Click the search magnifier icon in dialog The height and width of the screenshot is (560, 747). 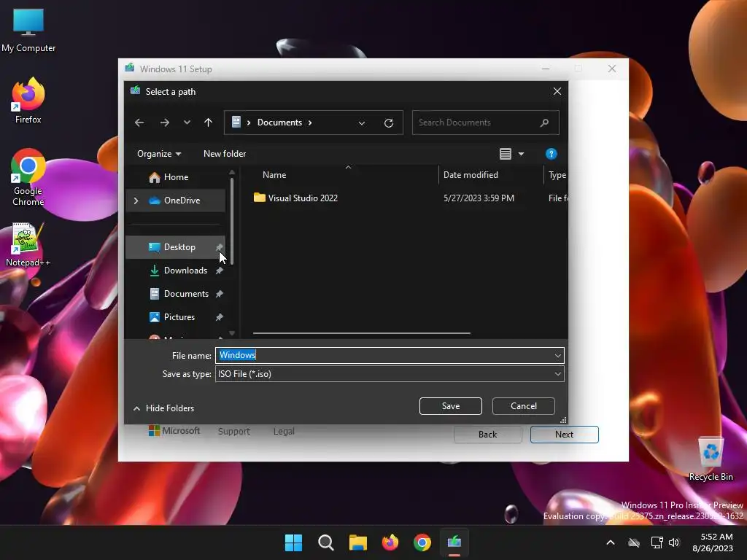click(x=544, y=122)
